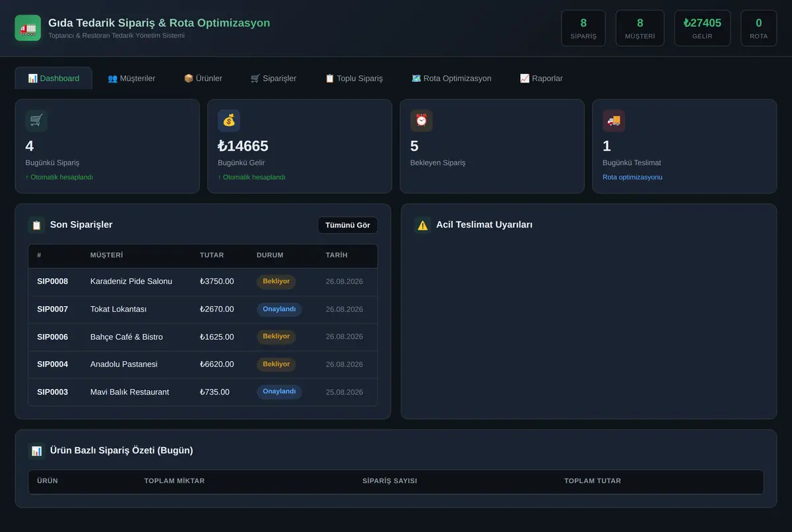Click the money bag icon on Bugünkü Gelir card
Image resolution: width=792 pixels, height=532 pixels.
(229, 121)
